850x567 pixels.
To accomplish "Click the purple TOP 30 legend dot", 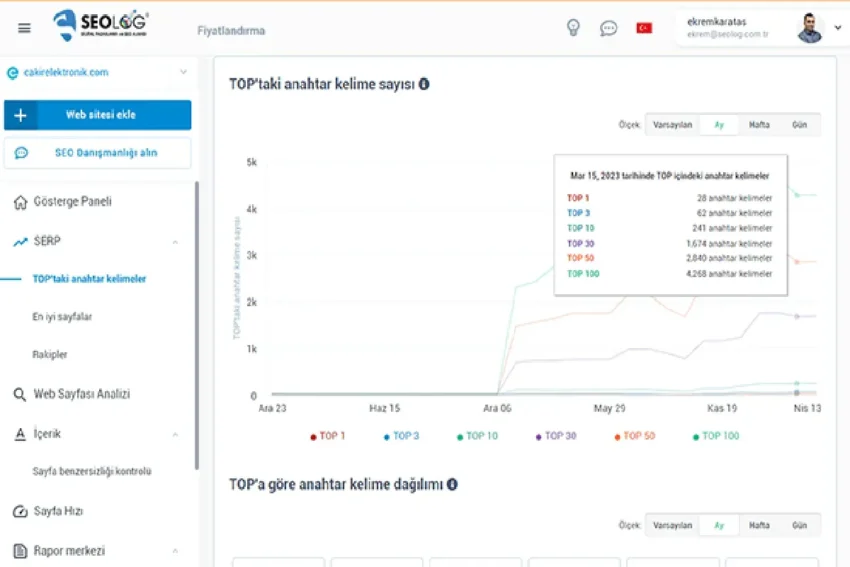I will [539, 436].
